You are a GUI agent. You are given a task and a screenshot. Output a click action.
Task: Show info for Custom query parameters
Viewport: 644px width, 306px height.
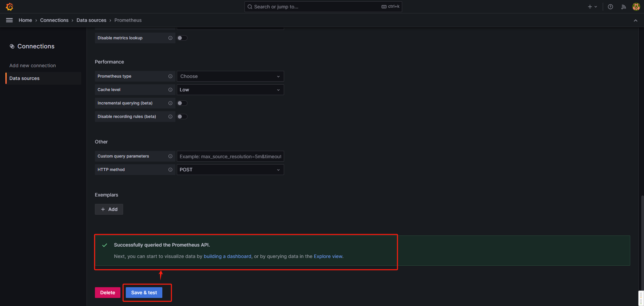point(170,156)
